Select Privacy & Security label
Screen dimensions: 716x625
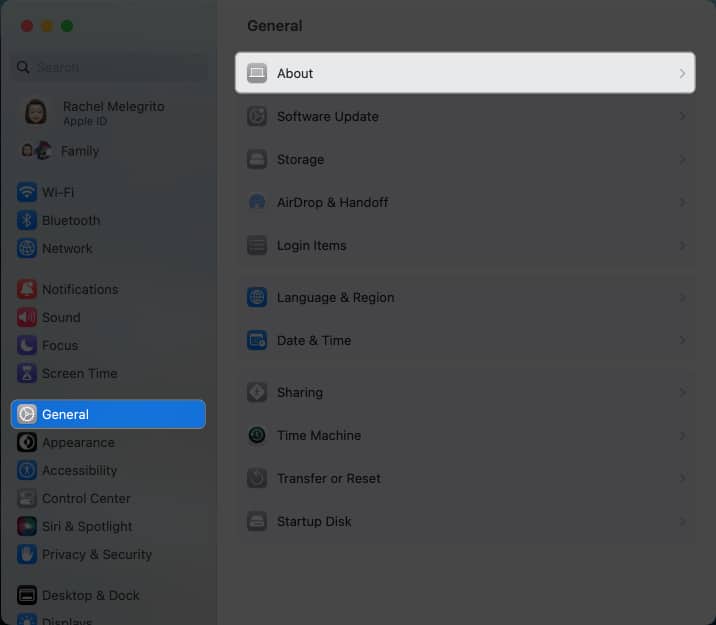tap(97, 554)
